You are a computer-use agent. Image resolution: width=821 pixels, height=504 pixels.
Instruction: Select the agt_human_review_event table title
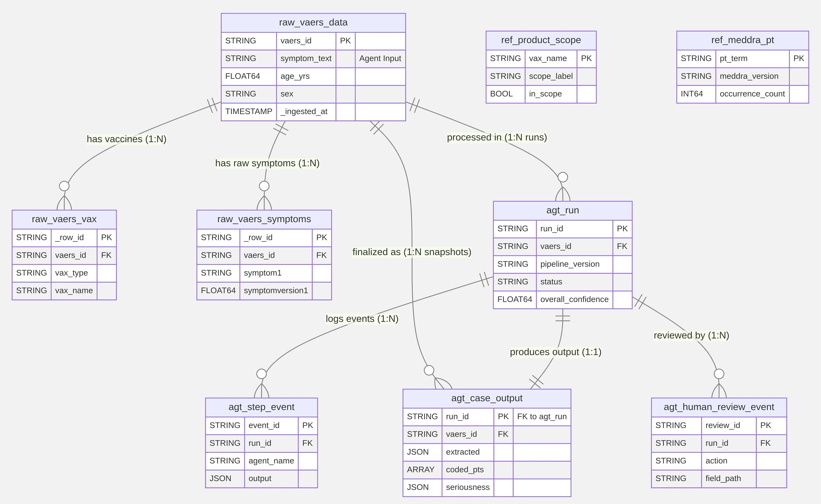719,407
